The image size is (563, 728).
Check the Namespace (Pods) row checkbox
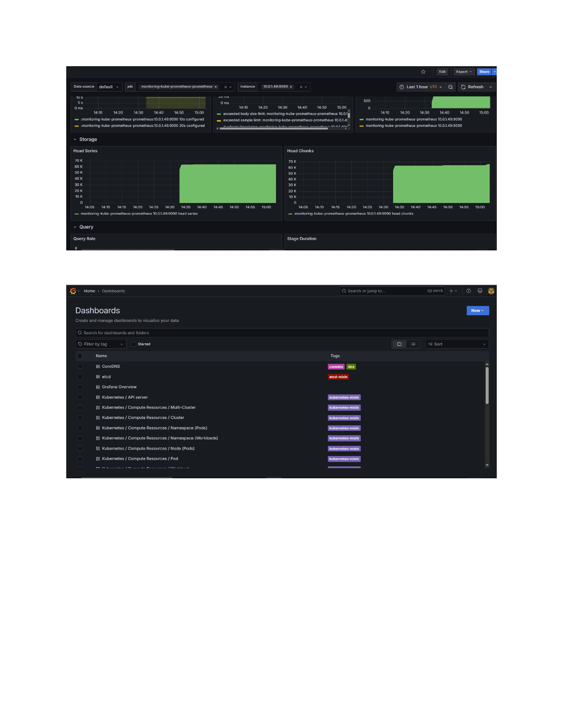[80, 428]
